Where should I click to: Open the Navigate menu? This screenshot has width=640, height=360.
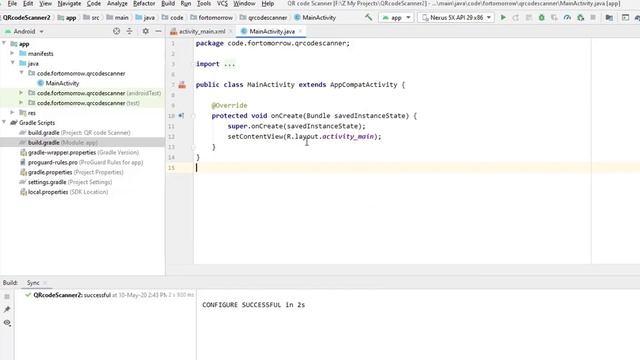[x=69, y=4]
